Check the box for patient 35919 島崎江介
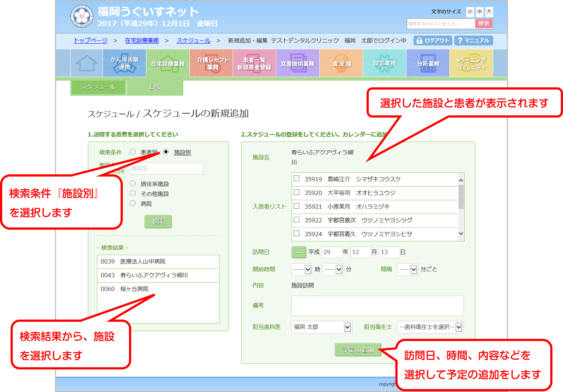 point(297,179)
